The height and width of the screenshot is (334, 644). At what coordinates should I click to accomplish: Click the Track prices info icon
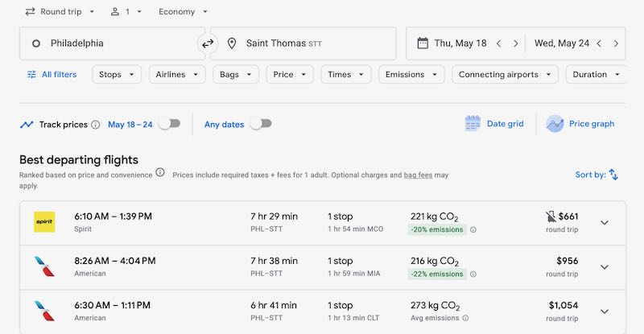click(96, 125)
